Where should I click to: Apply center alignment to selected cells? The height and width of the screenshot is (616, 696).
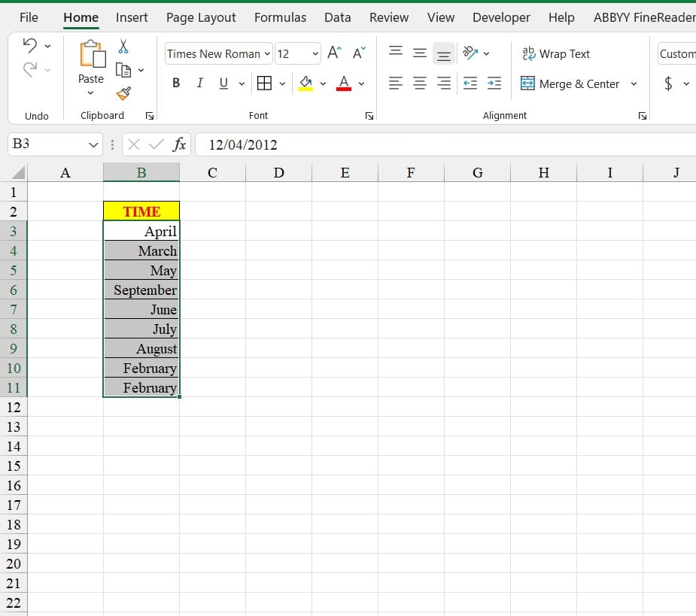click(419, 83)
